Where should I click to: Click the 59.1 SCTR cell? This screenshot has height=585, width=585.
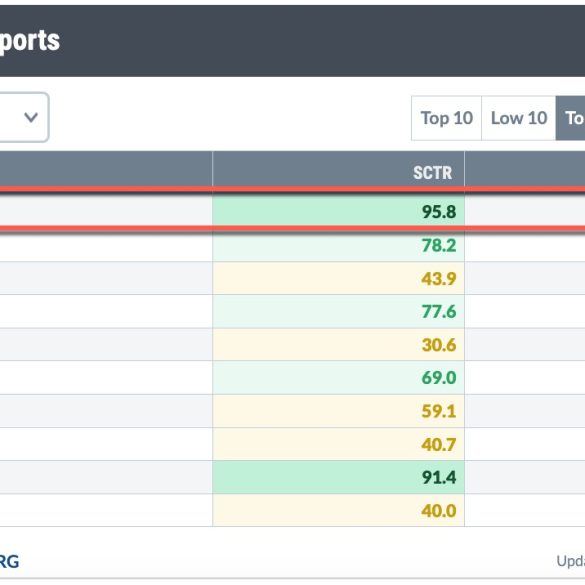[x=338, y=411]
